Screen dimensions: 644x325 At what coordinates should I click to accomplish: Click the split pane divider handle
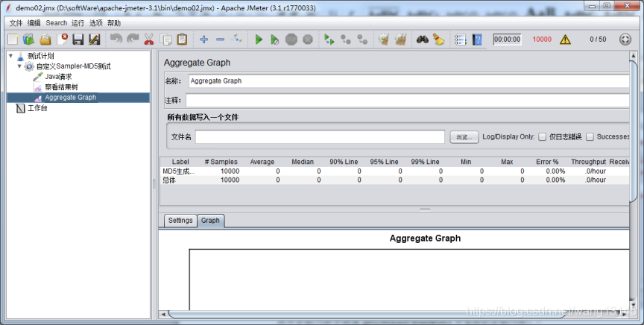[425, 209]
